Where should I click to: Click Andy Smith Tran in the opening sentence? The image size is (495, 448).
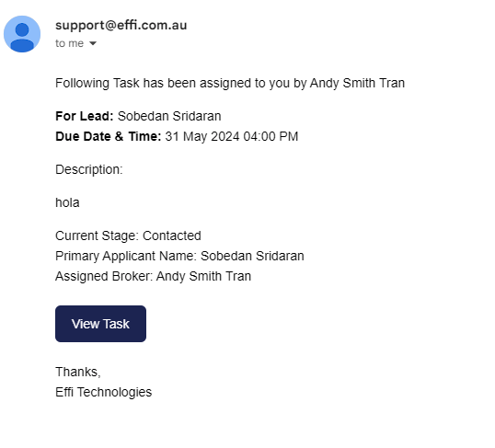tap(357, 83)
